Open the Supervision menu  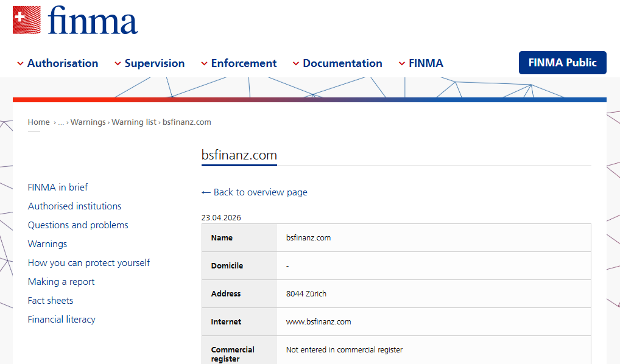(x=155, y=63)
